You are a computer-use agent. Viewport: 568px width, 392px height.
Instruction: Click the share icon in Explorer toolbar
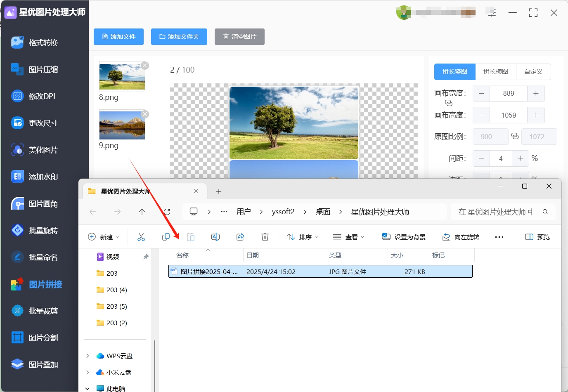(240, 237)
